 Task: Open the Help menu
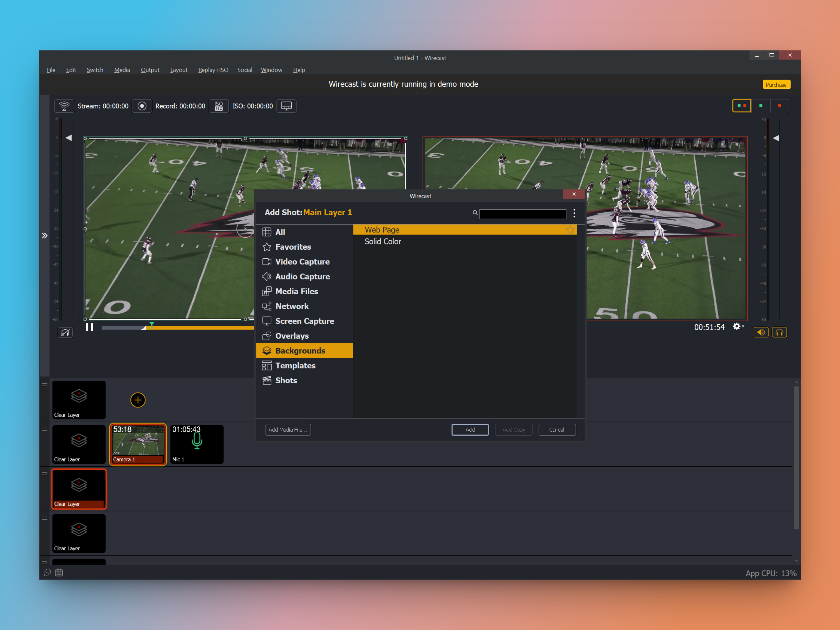(x=299, y=70)
